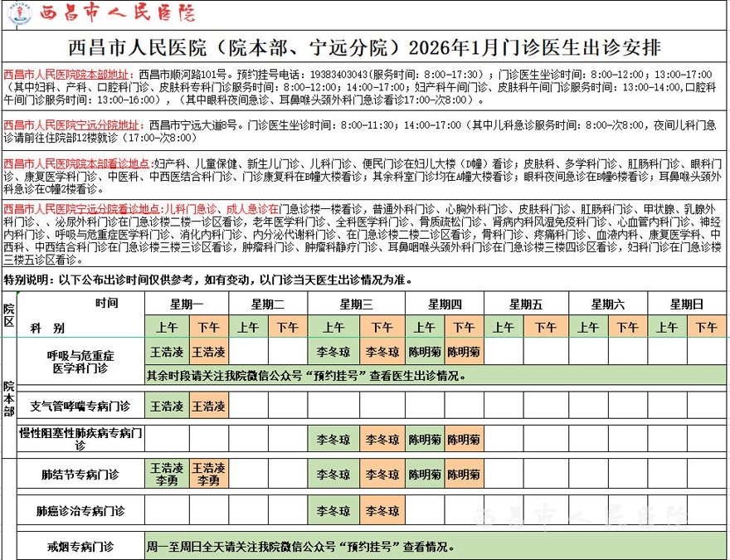Click 陈明菊 Thursday afternoon in 慢性阻塞性肺疾病 row
The width and height of the screenshot is (730, 560).
(x=463, y=439)
